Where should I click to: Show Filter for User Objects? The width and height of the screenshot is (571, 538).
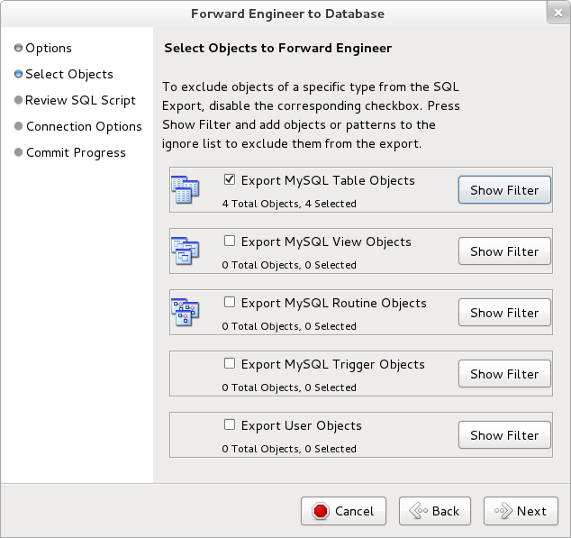(504, 435)
